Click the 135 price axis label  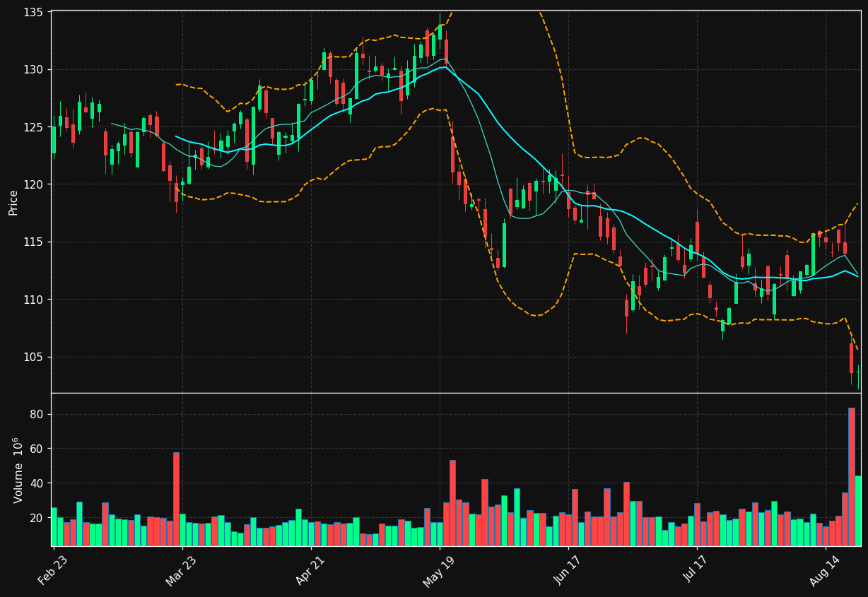pyautogui.click(x=33, y=12)
